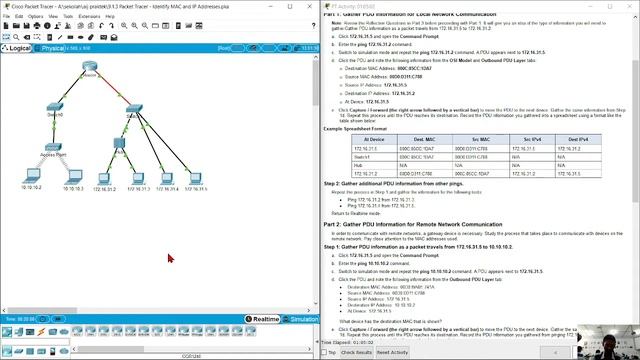The width and height of the screenshot is (640, 360).
Task: Open the Tools menu
Action: (x=68, y=16)
